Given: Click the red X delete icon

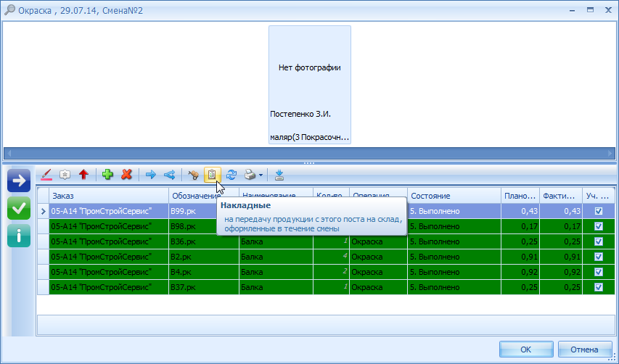Looking at the screenshot, I should [x=127, y=175].
